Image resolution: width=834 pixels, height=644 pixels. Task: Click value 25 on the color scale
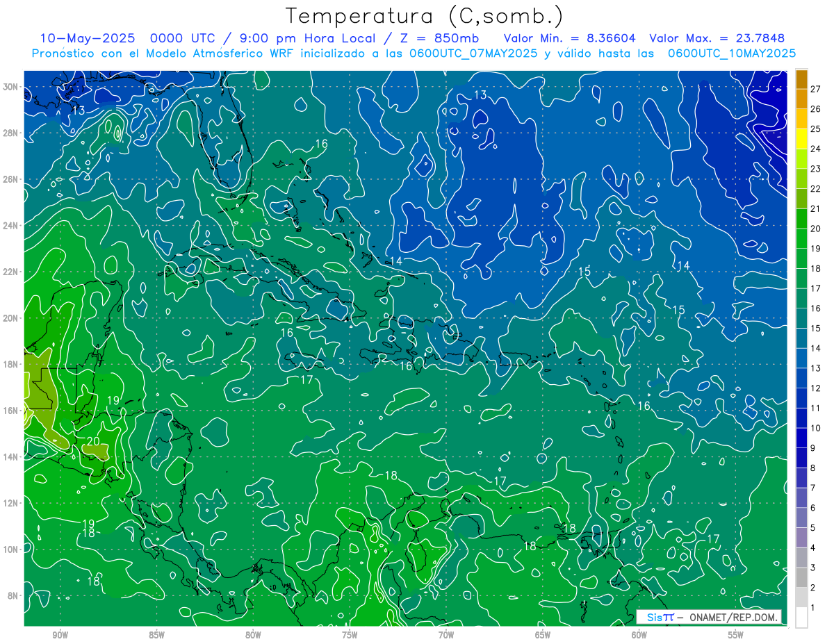pos(816,129)
